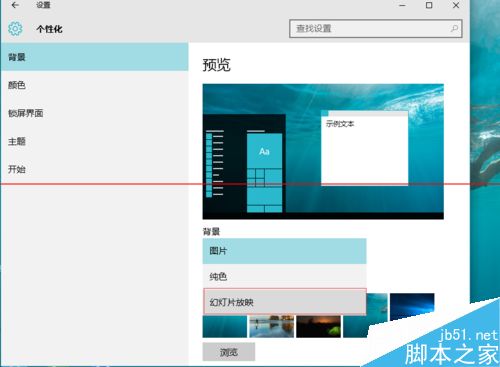Select the beach reflection thumbnail

(272, 326)
